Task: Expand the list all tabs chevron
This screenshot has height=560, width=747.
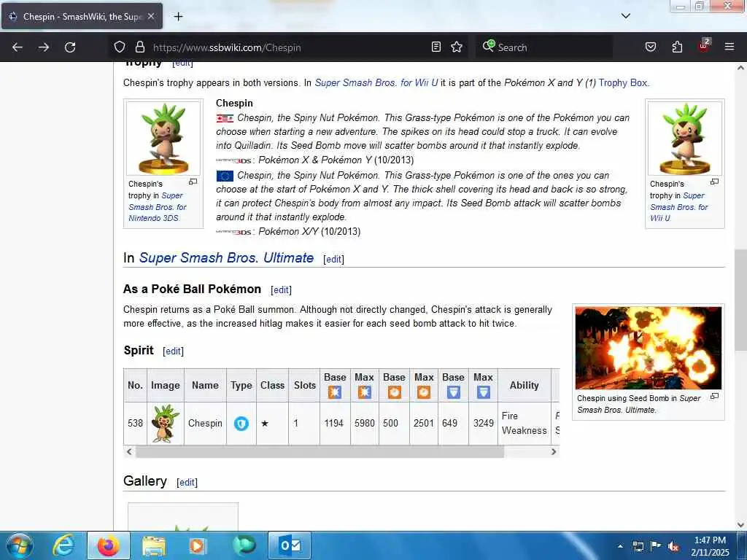Action: [625, 16]
